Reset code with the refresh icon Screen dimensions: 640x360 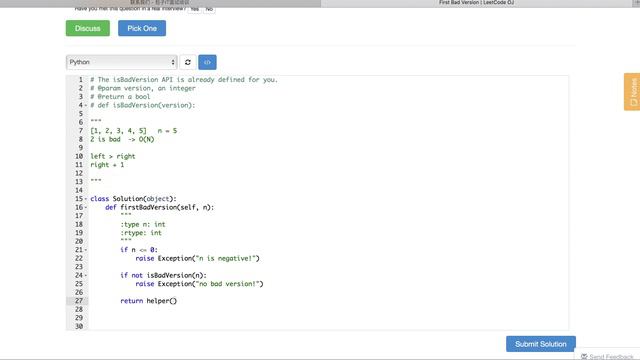tap(188, 62)
